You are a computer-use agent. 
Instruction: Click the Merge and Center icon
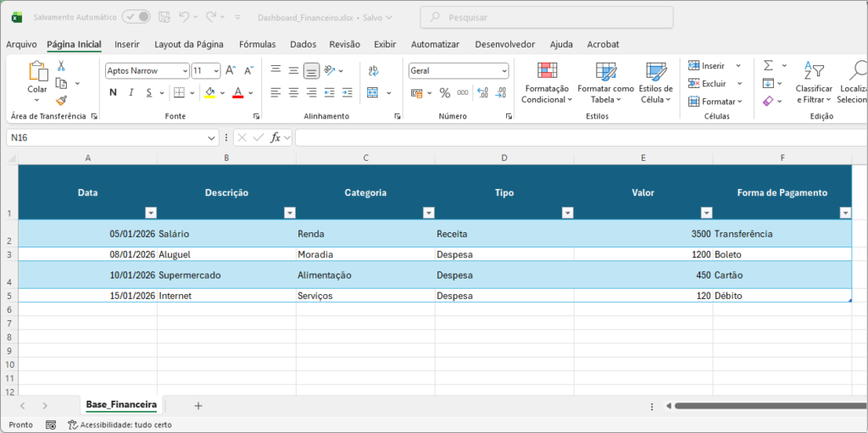[373, 92]
